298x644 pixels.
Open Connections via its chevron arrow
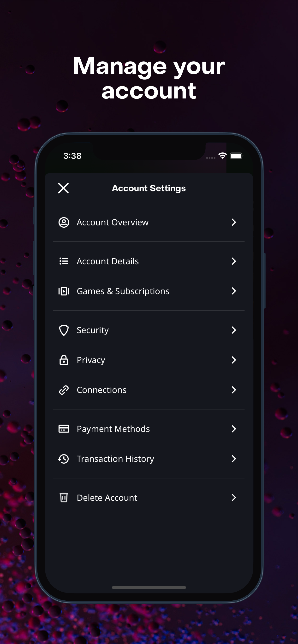coord(234,390)
